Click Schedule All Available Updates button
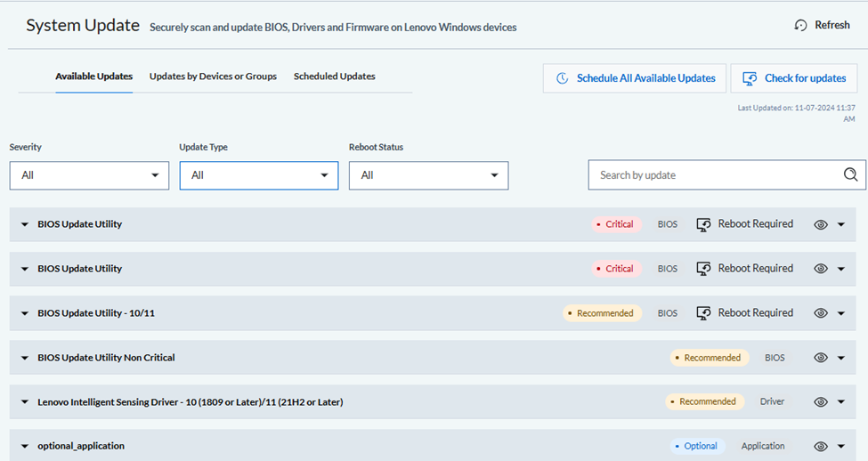This screenshot has height=461, width=868. pyautogui.click(x=635, y=78)
